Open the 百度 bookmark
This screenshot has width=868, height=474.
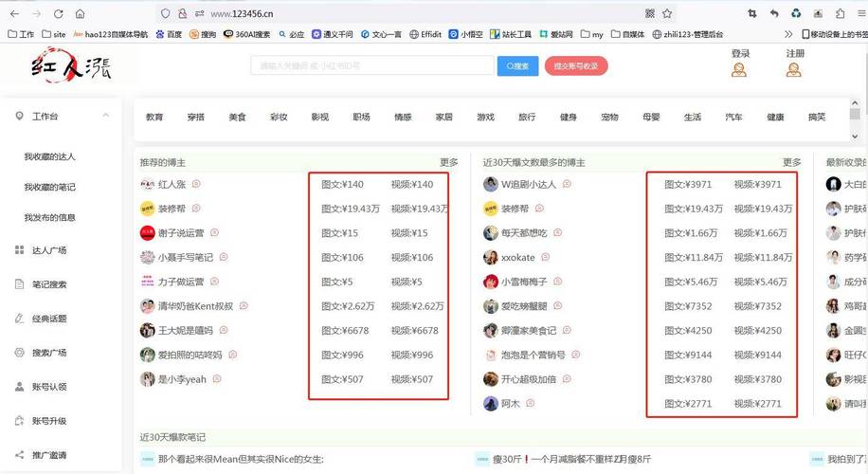169,34
